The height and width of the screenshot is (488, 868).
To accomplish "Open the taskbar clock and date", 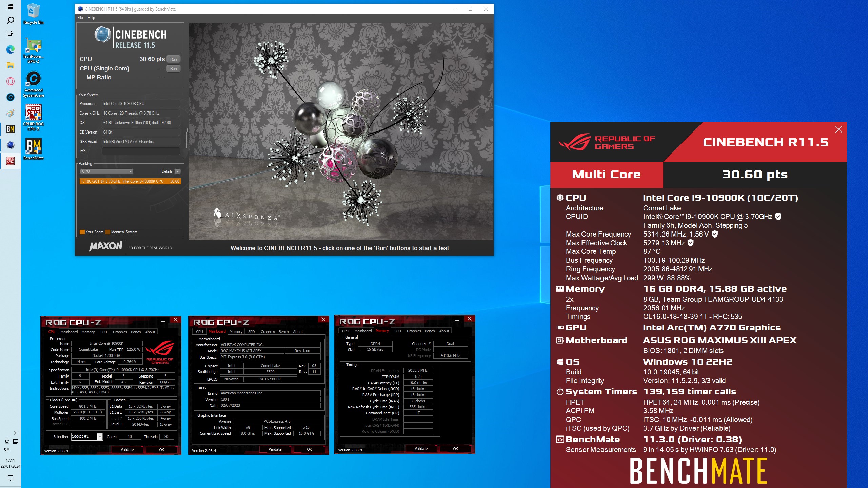I will point(10,463).
